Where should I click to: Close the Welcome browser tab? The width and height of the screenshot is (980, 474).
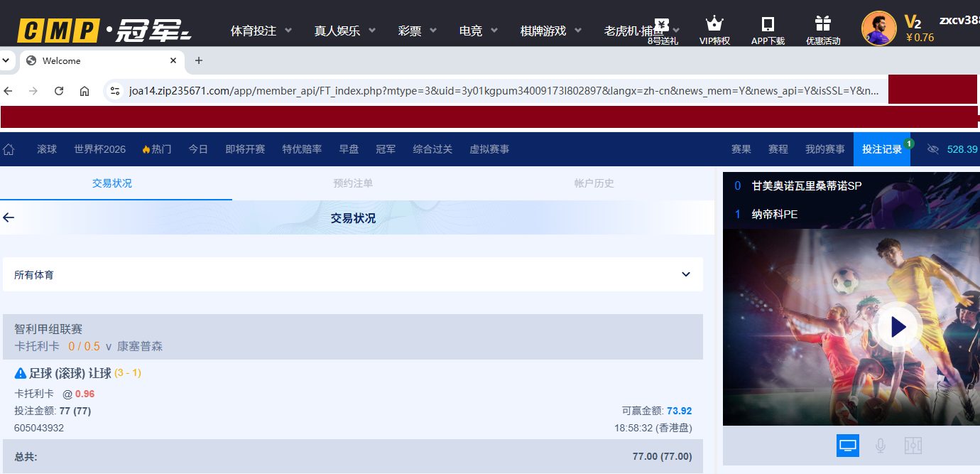click(x=173, y=60)
